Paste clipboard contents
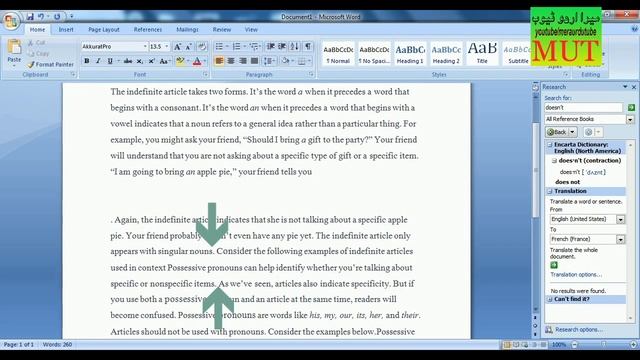Screen dimensions: 640x360 (x=14, y=52)
